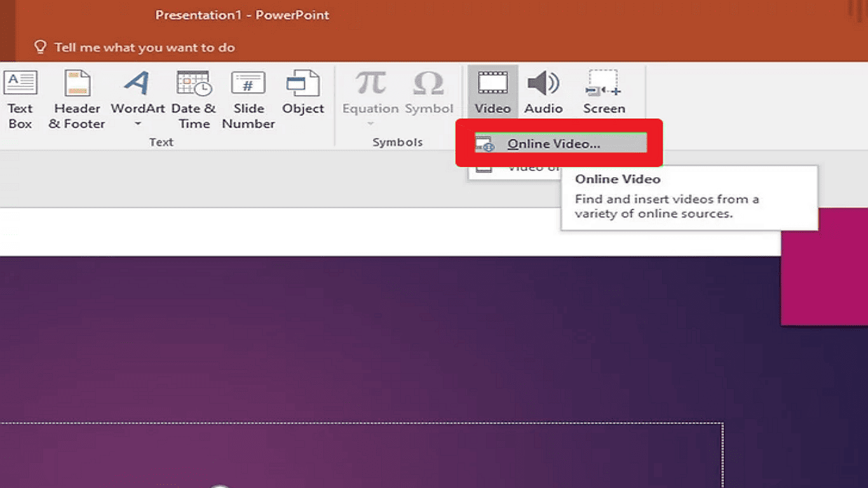Viewport: 868px width, 488px height.
Task: Click the Equation button
Action: coord(370,99)
